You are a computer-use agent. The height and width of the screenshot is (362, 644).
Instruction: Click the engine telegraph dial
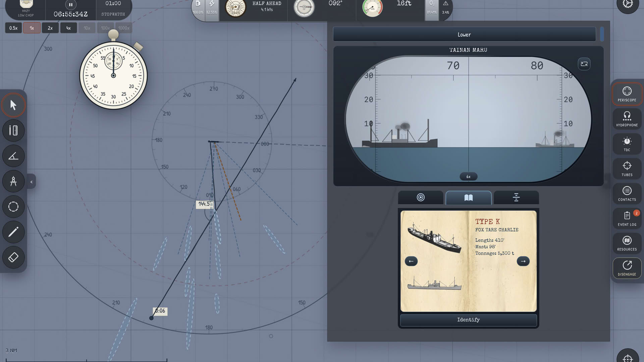[235, 7]
